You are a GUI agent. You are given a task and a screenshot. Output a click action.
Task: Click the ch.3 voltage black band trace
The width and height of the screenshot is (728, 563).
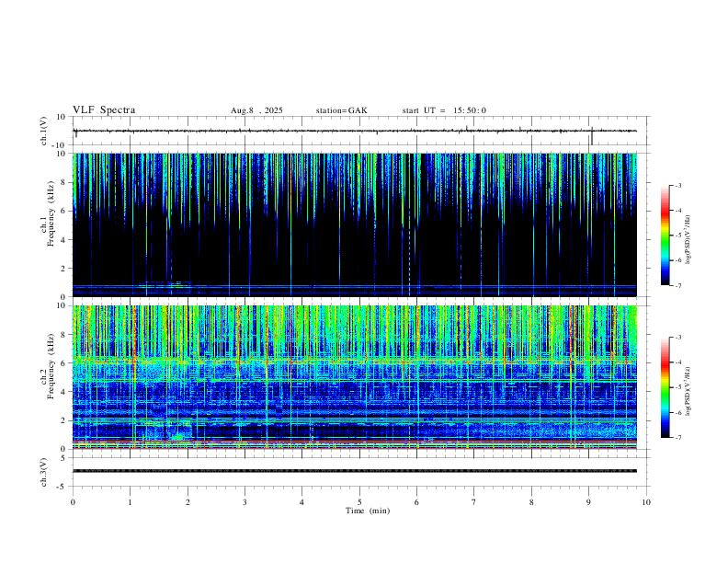(355, 471)
